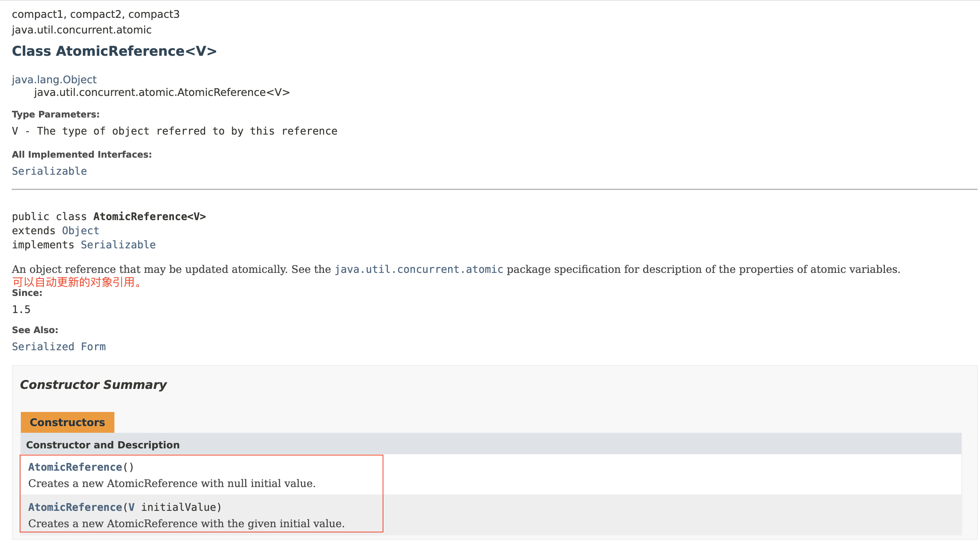This screenshot has width=980, height=551.
Task: Click the since version value 1.5
Action: (21, 309)
